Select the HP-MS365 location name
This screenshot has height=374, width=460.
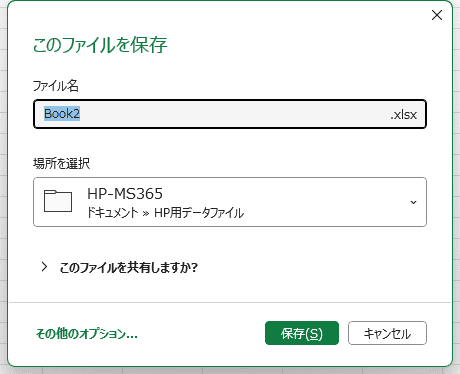[x=125, y=194]
